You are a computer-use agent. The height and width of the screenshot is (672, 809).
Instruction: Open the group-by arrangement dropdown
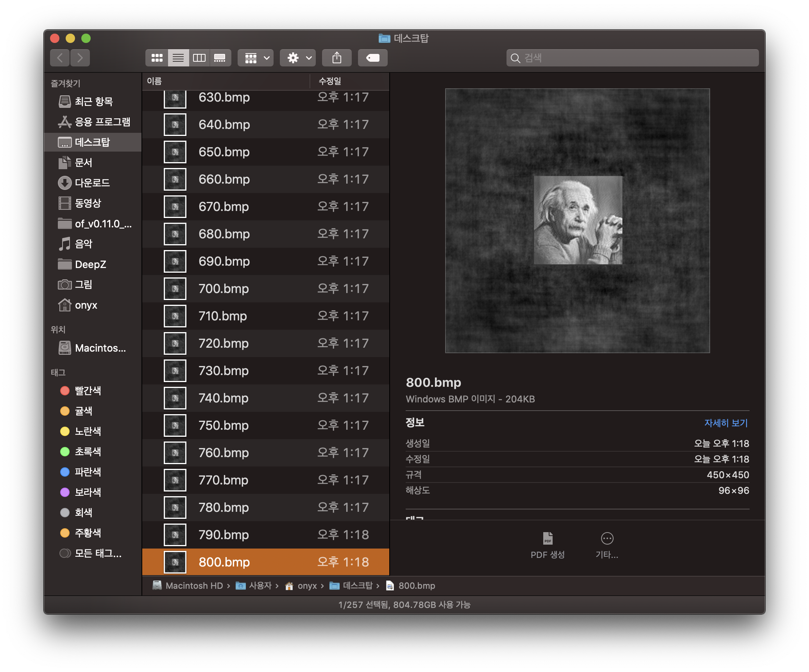(256, 58)
